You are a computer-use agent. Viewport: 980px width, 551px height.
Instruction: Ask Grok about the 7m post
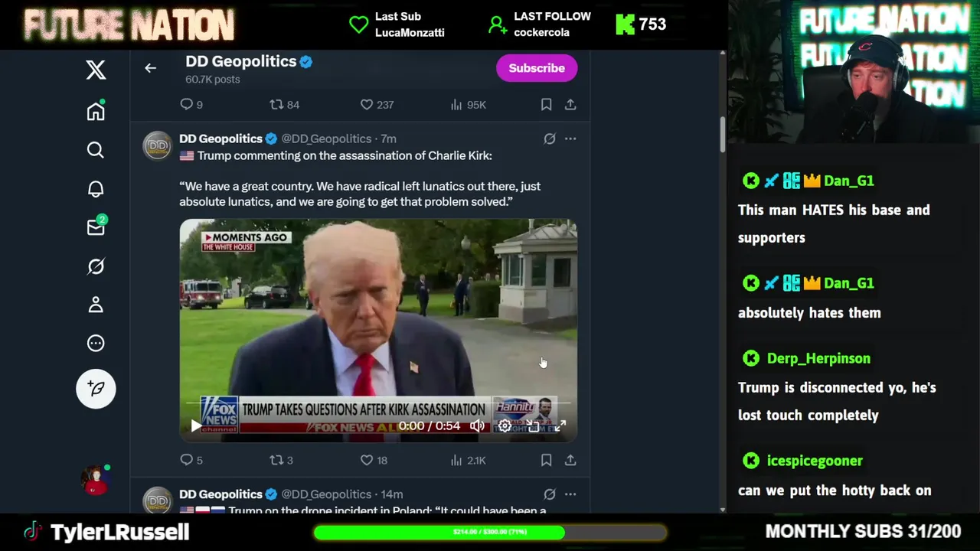click(x=549, y=139)
